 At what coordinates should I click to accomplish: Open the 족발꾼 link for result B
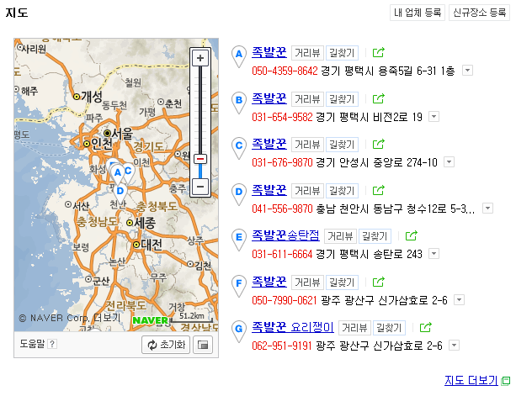point(269,98)
